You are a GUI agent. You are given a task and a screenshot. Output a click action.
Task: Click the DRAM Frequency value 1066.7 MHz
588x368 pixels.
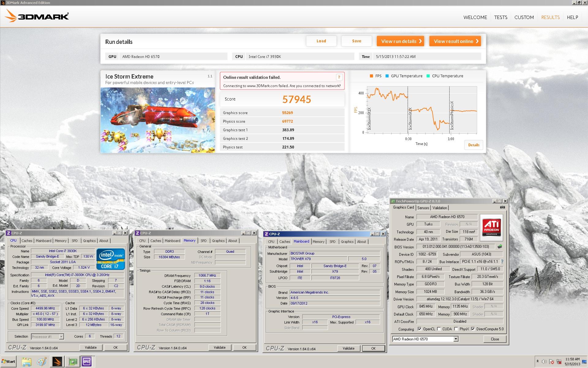[207, 275]
